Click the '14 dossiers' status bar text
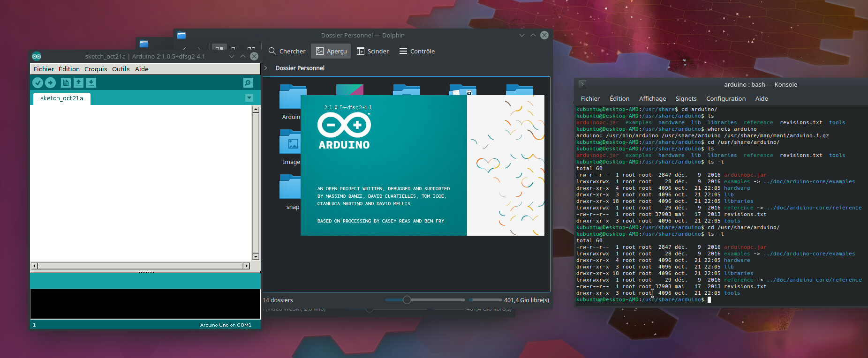868x358 pixels. point(278,300)
